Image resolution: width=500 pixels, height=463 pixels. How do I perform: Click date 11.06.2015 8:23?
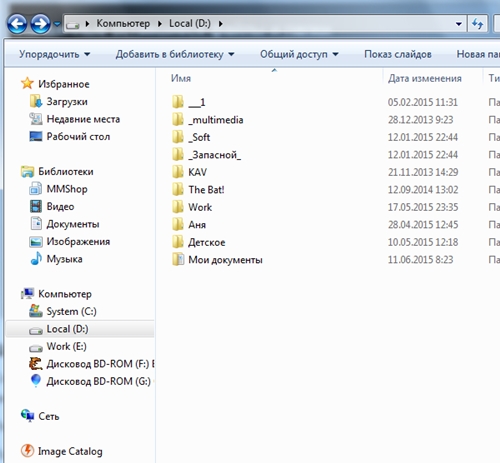[420, 259]
